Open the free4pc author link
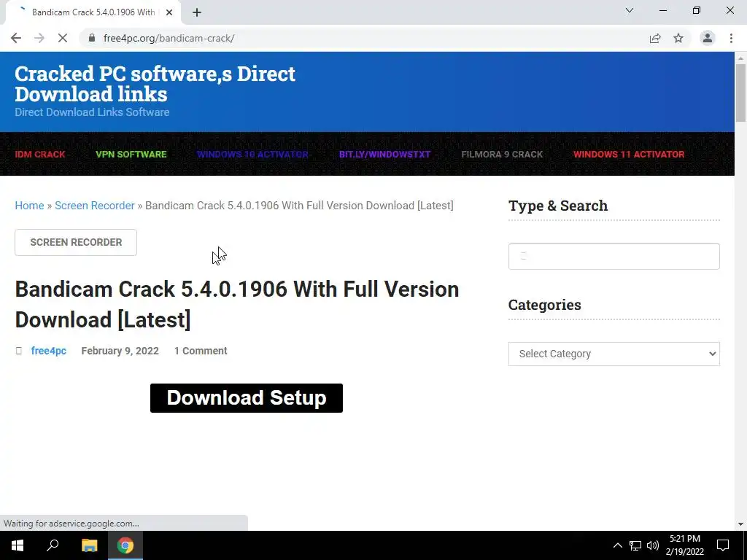 (49, 351)
